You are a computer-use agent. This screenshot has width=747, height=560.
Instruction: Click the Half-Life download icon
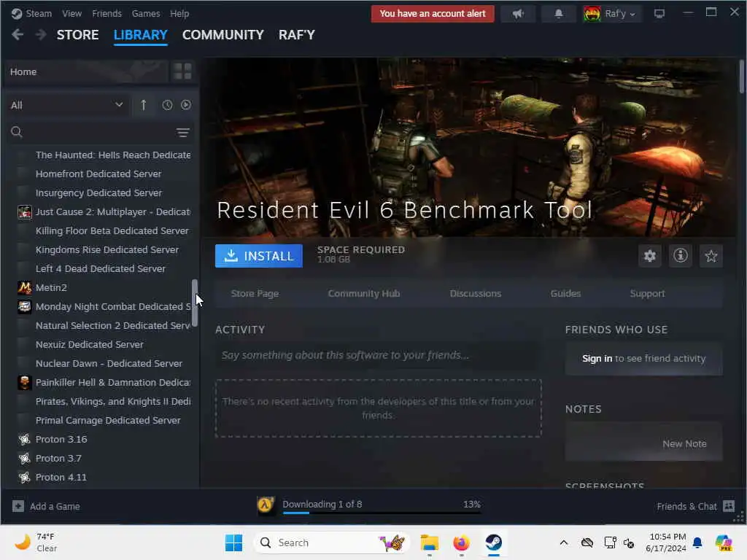point(266,505)
